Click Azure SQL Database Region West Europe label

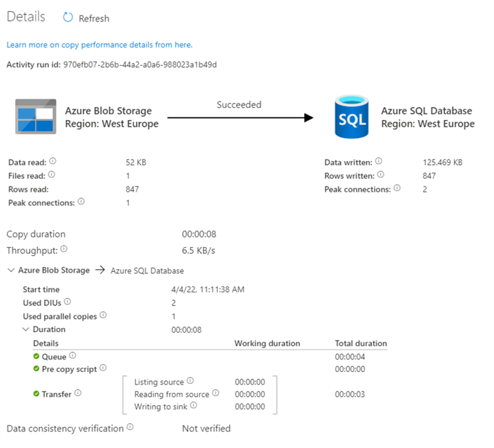[x=428, y=117]
